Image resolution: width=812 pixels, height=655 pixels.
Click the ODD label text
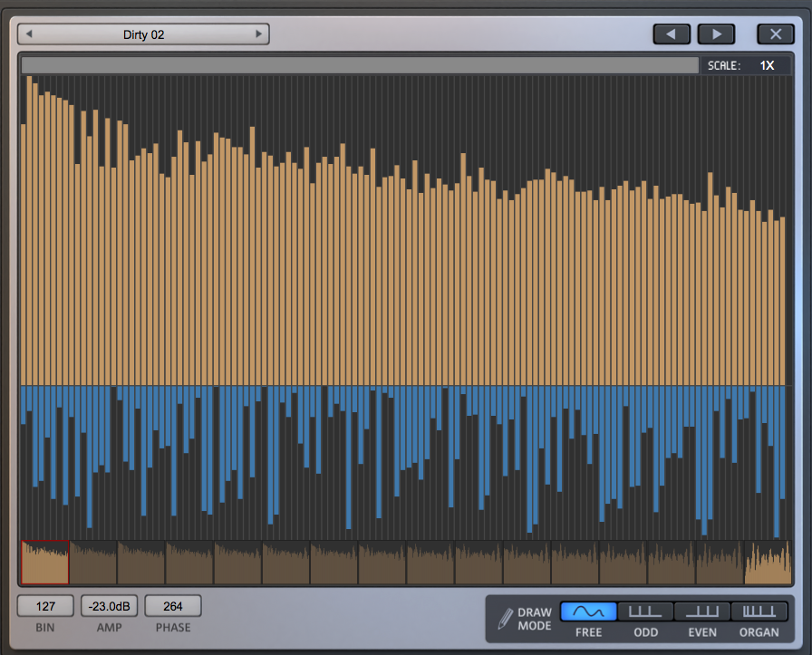(x=646, y=632)
